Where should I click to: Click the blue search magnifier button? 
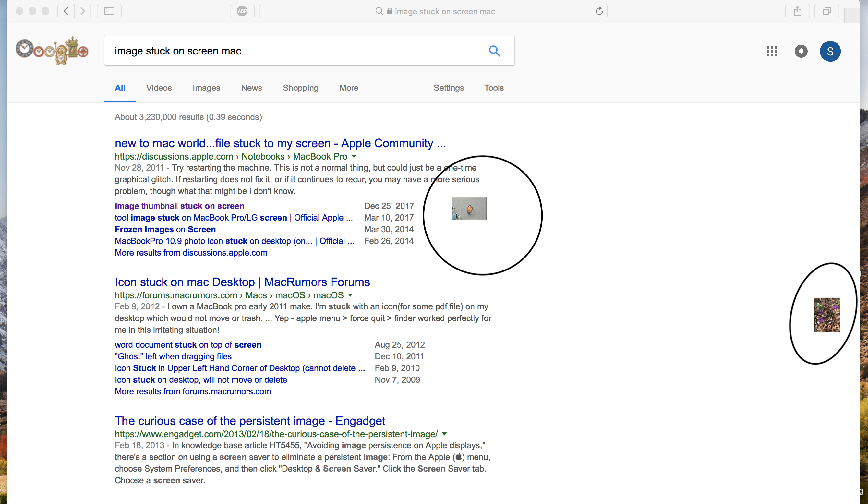pos(495,51)
